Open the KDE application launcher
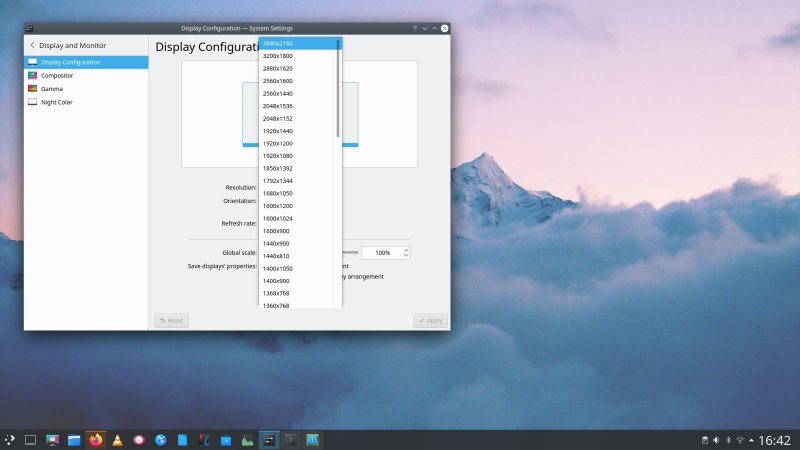This screenshot has height=450, width=800. click(9, 439)
